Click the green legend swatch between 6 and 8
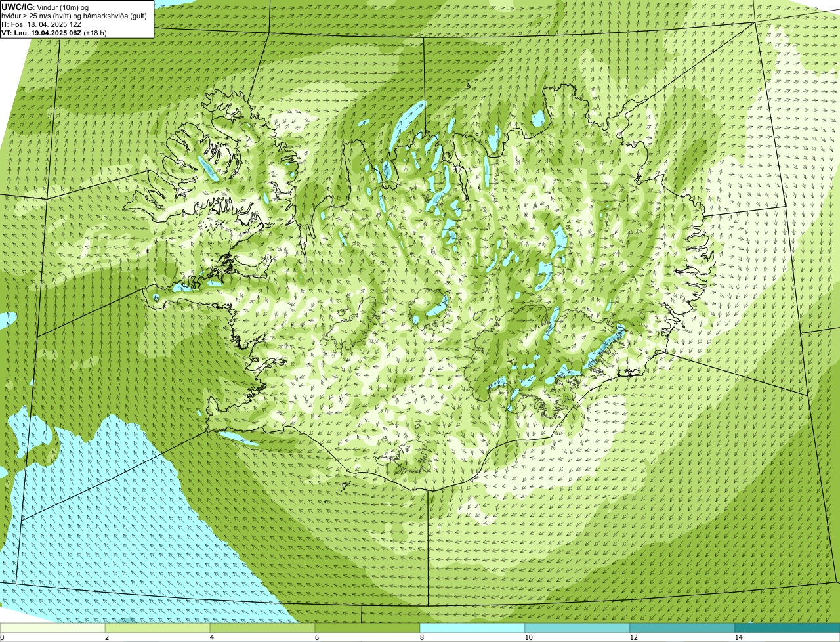This screenshot has width=840, height=642. pyautogui.click(x=367, y=628)
